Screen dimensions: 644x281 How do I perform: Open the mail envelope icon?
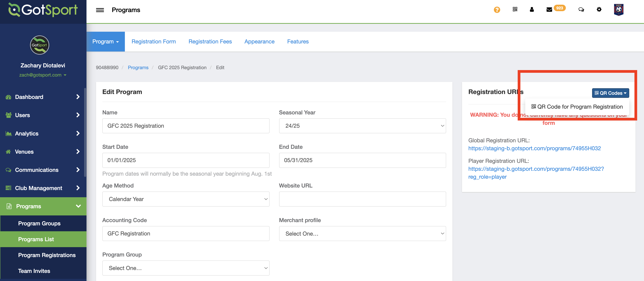click(549, 10)
